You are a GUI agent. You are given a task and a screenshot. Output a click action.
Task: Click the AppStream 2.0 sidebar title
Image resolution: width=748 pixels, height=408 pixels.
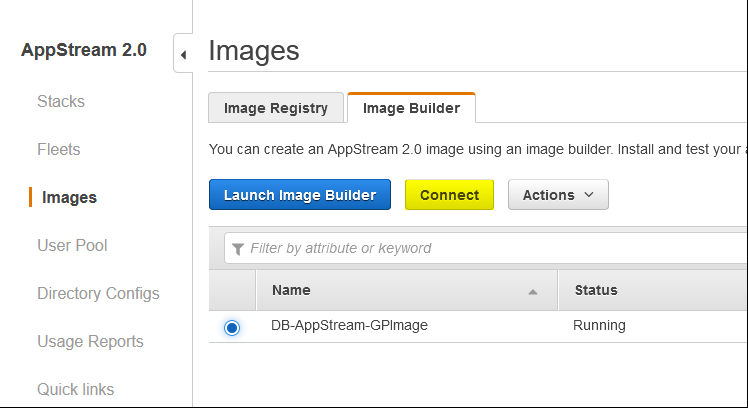(83, 50)
